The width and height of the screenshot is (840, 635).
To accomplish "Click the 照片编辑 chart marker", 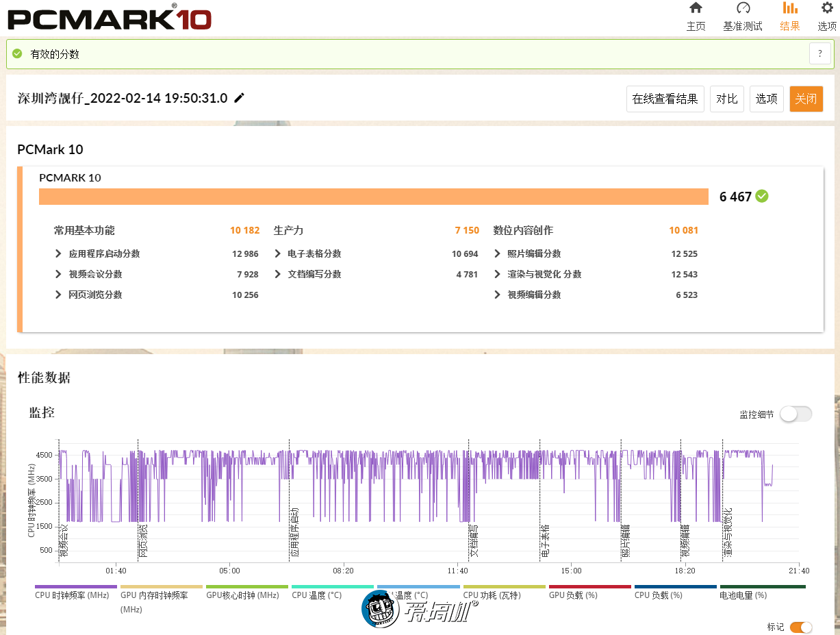I will 626,542.
